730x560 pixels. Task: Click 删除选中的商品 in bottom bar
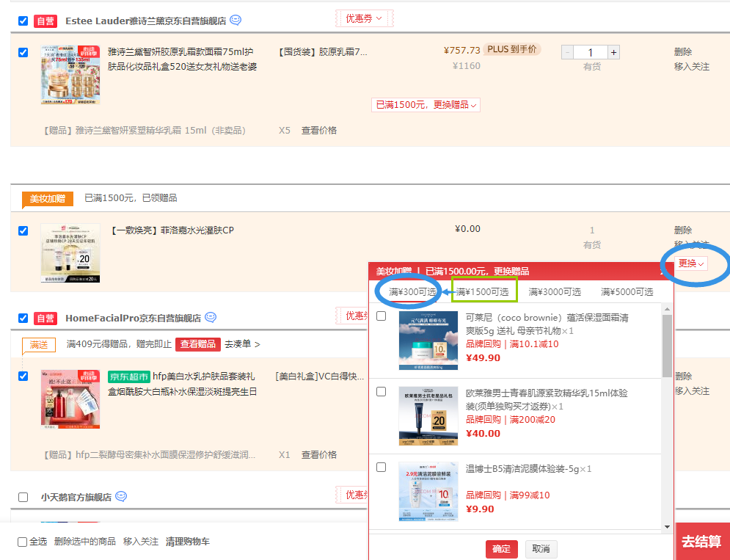84,542
